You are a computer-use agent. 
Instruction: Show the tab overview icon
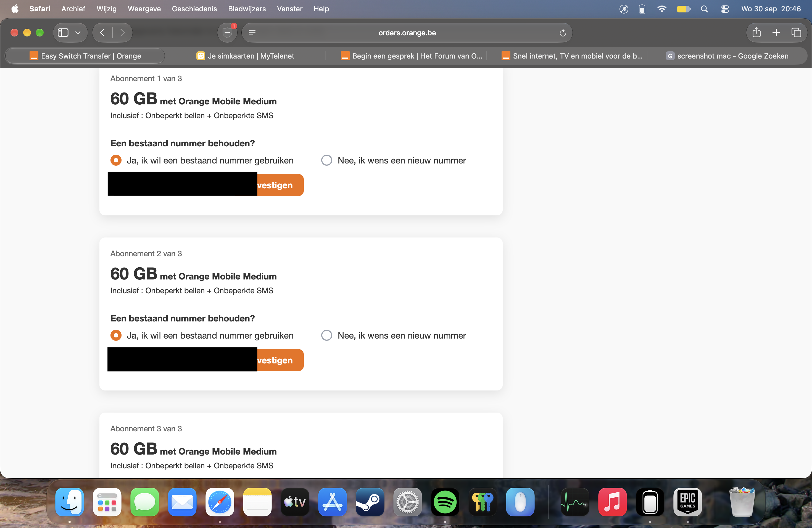click(x=796, y=33)
